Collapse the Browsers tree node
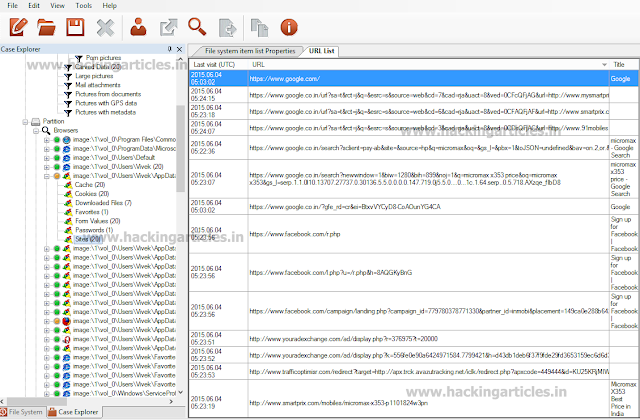 pyautogui.click(x=36, y=131)
